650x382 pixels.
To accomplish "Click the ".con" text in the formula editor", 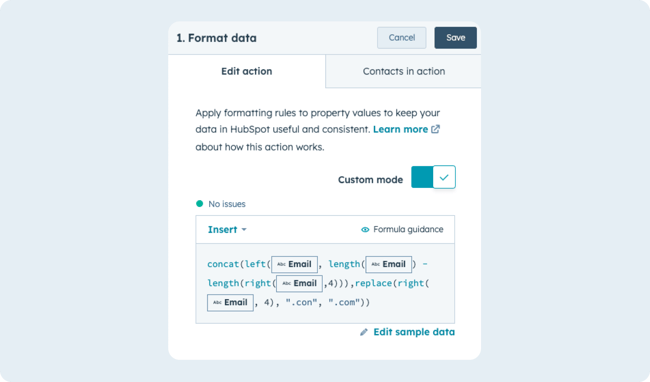I will [x=301, y=302].
